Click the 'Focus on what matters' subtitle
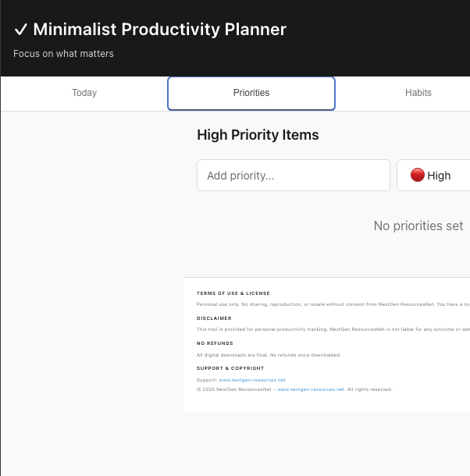This screenshot has width=470, height=476. 63,54
